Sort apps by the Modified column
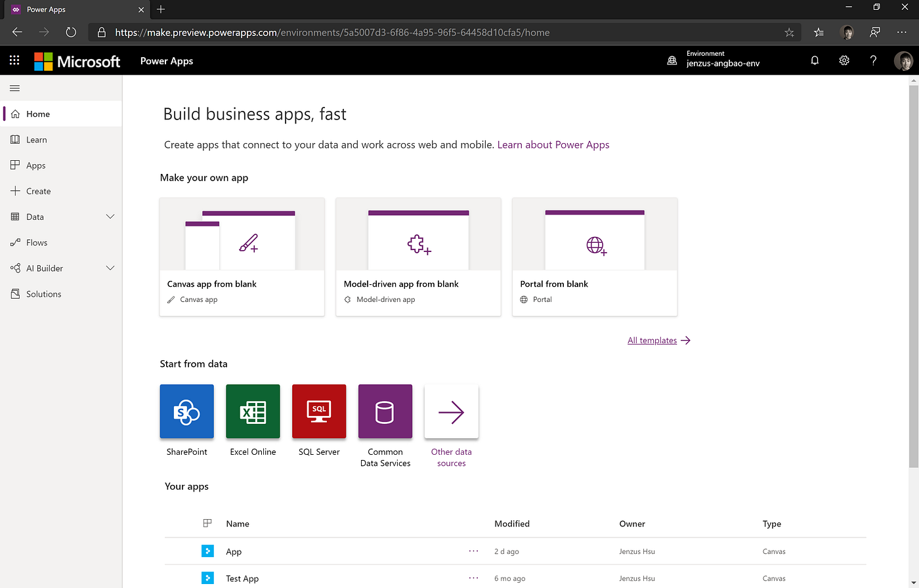The height and width of the screenshot is (588, 919). point(512,524)
